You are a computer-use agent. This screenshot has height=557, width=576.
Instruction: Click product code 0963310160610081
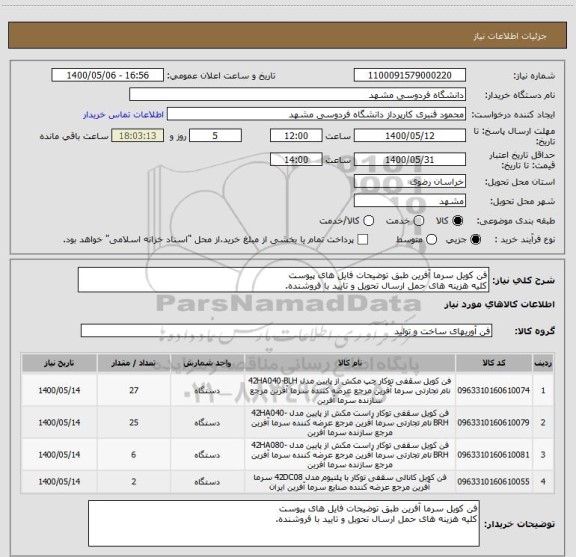click(493, 454)
